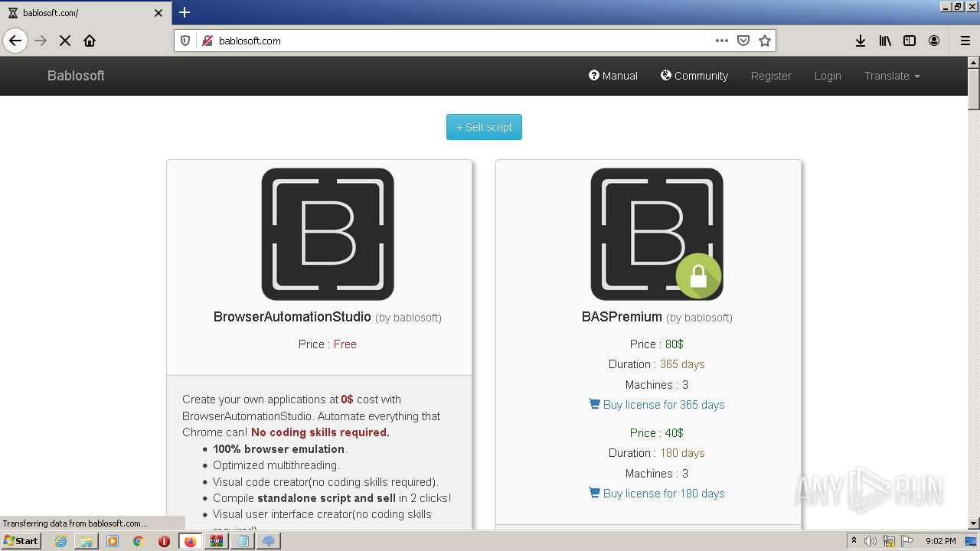The height and width of the screenshot is (551, 980).
Task: Open the Manual page
Action: pos(613,76)
